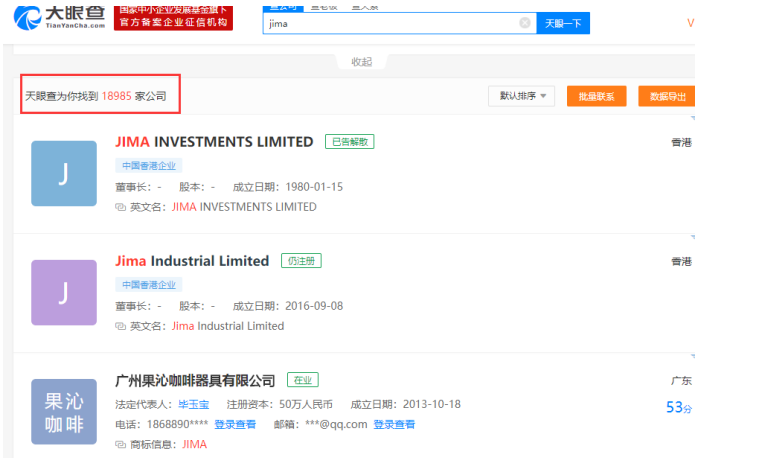This screenshot has height=458, width=760.
Task: Click the 已告解散 status badge
Action: (349, 142)
